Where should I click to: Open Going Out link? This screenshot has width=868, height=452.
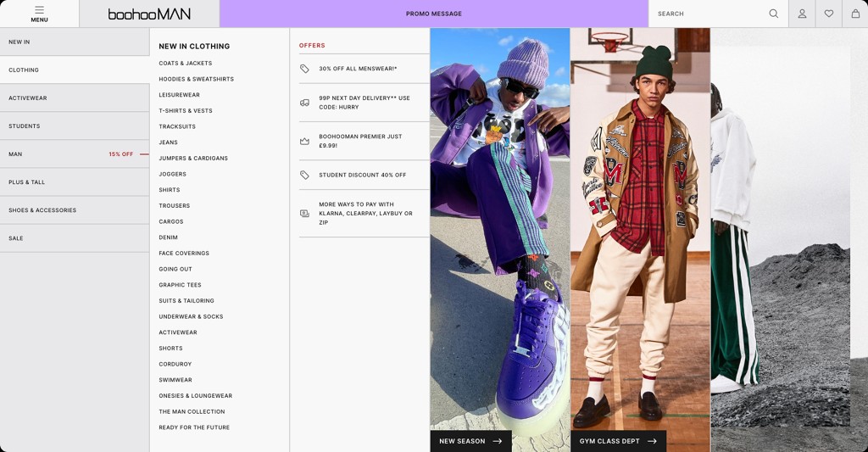coord(175,269)
